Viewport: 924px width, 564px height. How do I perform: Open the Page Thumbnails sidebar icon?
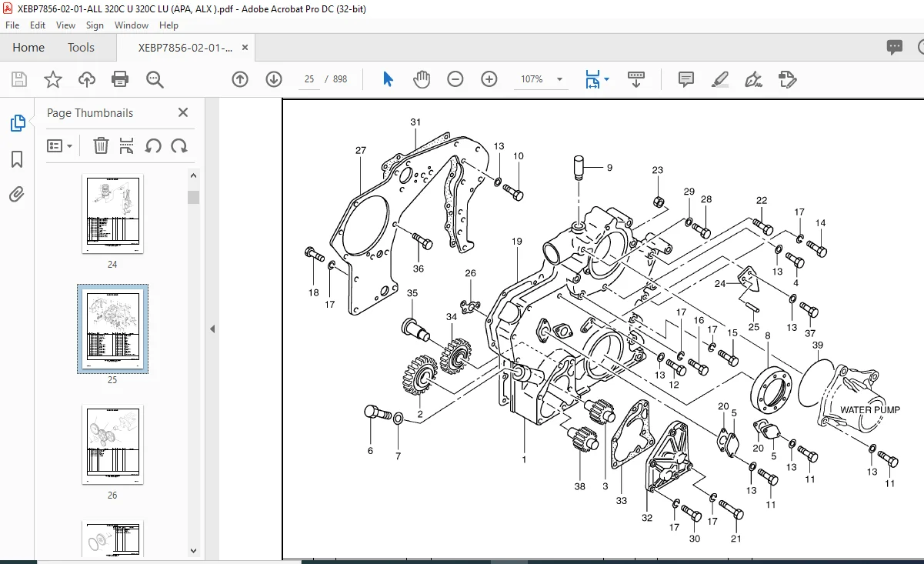17,123
